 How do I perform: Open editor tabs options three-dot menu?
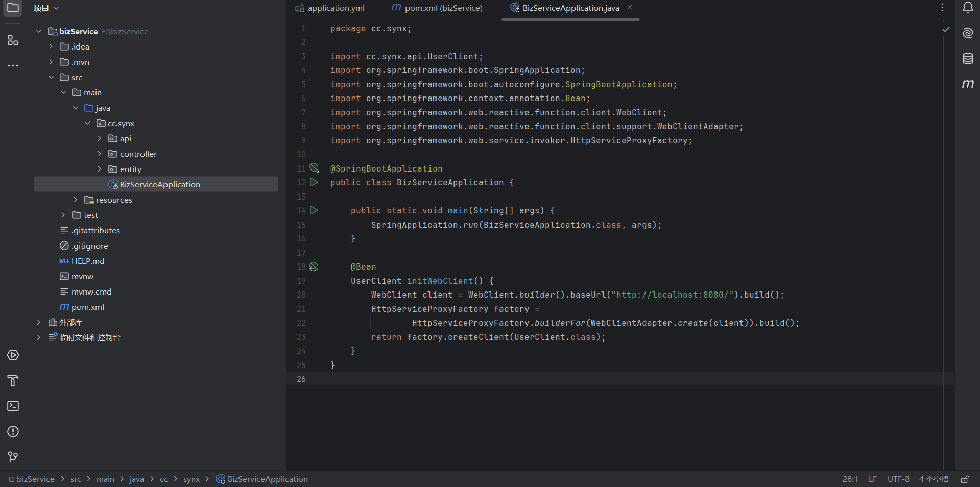942,7
